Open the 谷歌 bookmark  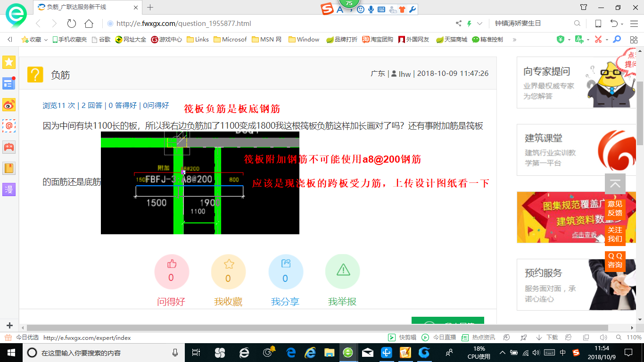coord(101,40)
